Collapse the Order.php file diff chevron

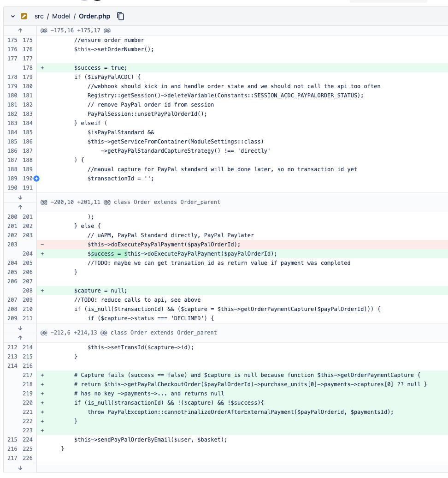[13, 16]
